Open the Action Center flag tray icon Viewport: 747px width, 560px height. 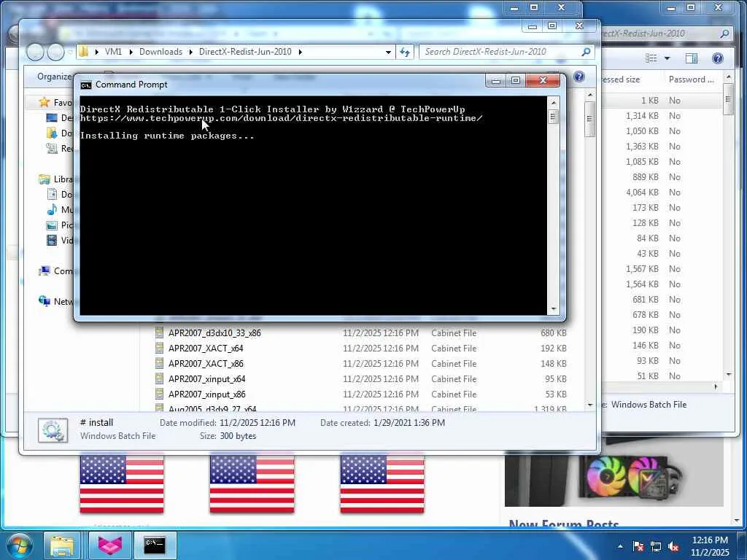[x=638, y=546]
